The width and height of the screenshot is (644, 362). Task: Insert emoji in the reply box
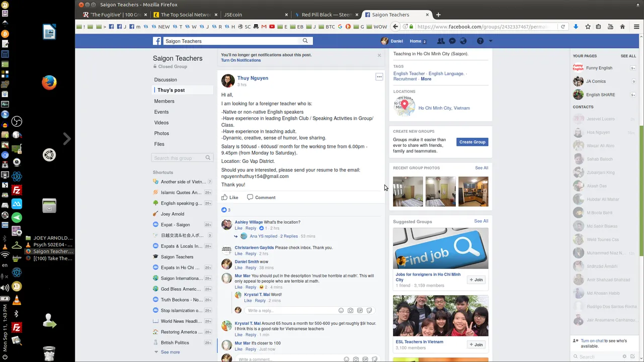coord(341,311)
